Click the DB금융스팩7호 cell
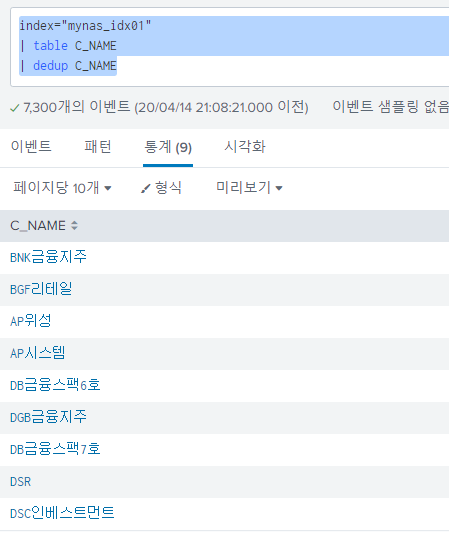Screen dimensions: 449x552 (x=55, y=450)
